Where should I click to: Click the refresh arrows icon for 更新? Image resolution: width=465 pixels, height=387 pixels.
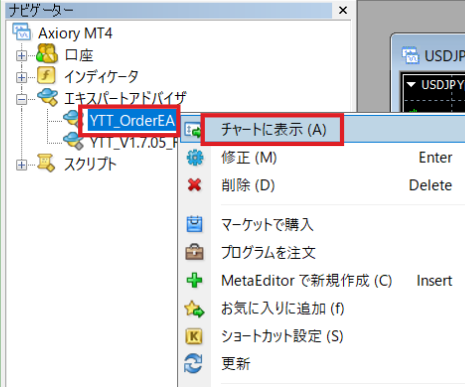pyautogui.click(x=193, y=363)
